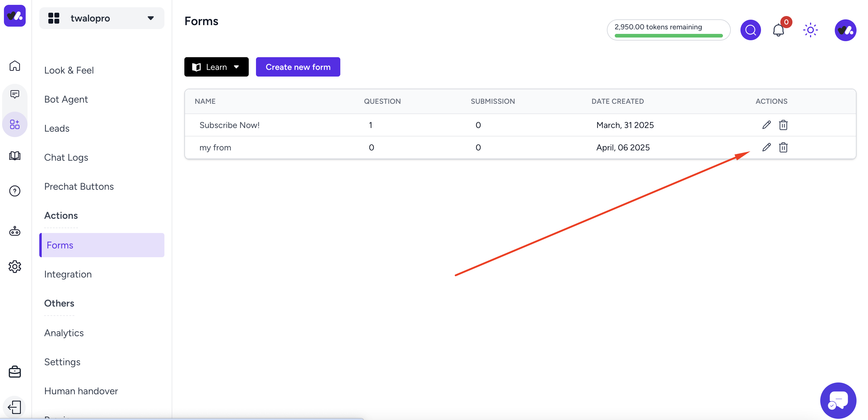Open the purple search button in the header

(x=750, y=30)
